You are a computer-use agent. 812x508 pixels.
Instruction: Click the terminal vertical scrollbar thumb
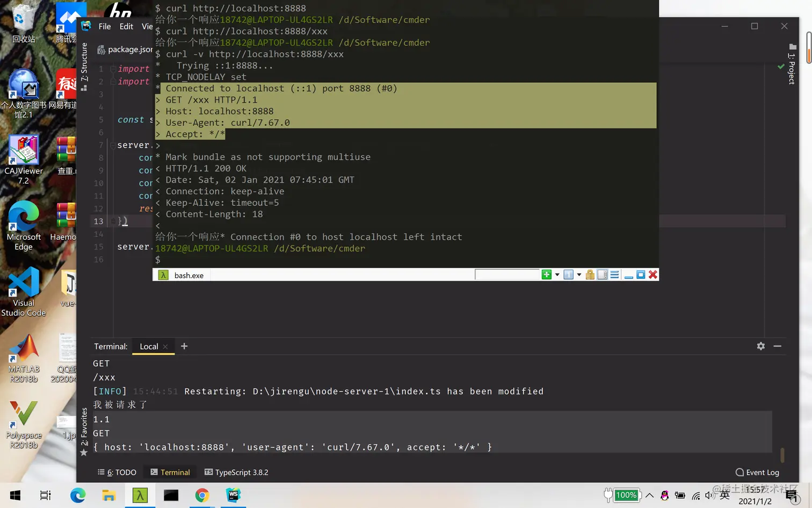[782, 455]
